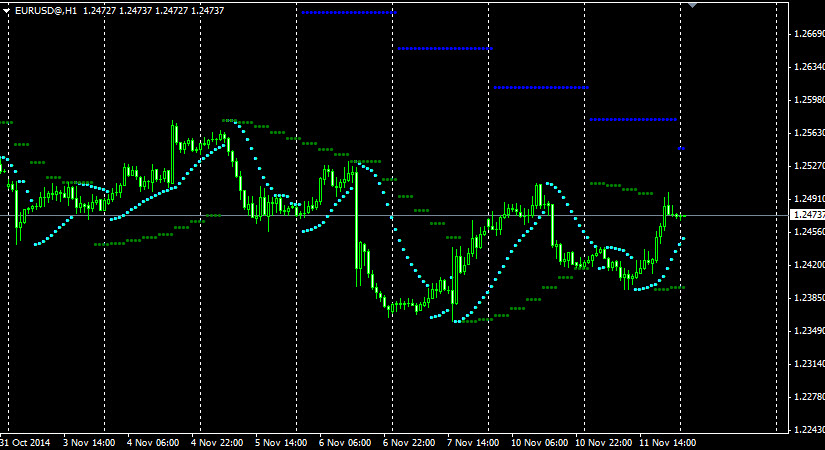Click the current price label 1.2473
The width and height of the screenshot is (825, 450).
pyautogui.click(x=809, y=215)
